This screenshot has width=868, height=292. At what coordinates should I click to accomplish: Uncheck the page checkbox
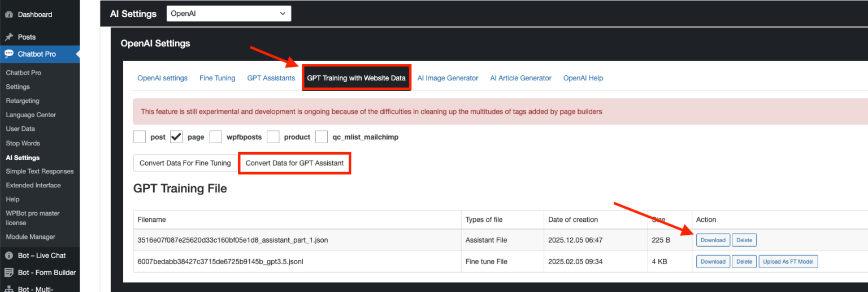(176, 137)
